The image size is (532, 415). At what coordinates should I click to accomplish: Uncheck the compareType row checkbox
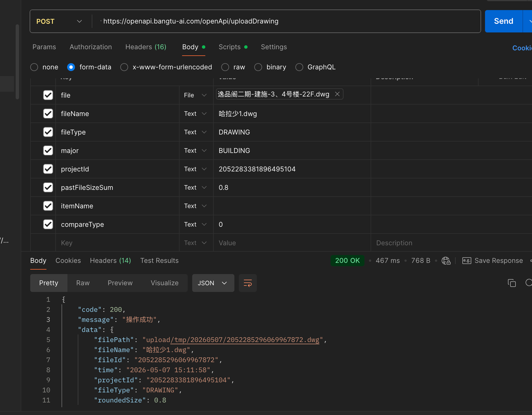tap(48, 224)
